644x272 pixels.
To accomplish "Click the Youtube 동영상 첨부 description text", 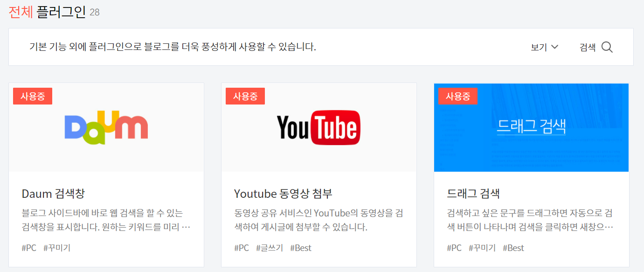I will (x=319, y=220).
